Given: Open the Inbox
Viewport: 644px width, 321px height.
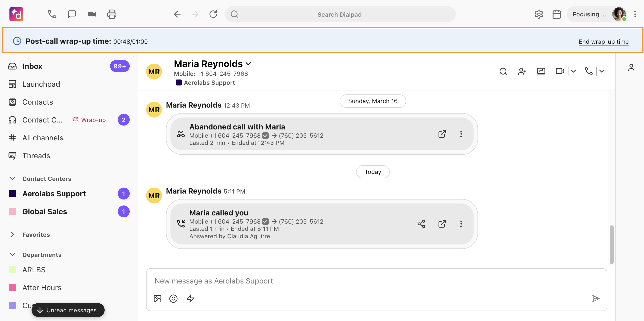Looking at the screenshot, I should click(69, 66).
